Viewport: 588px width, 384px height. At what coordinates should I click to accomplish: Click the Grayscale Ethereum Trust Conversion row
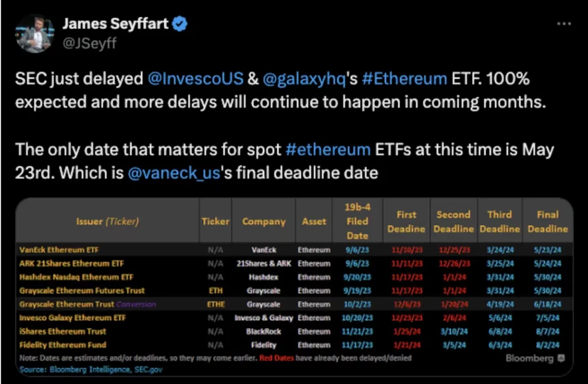(x=87, y=304)
